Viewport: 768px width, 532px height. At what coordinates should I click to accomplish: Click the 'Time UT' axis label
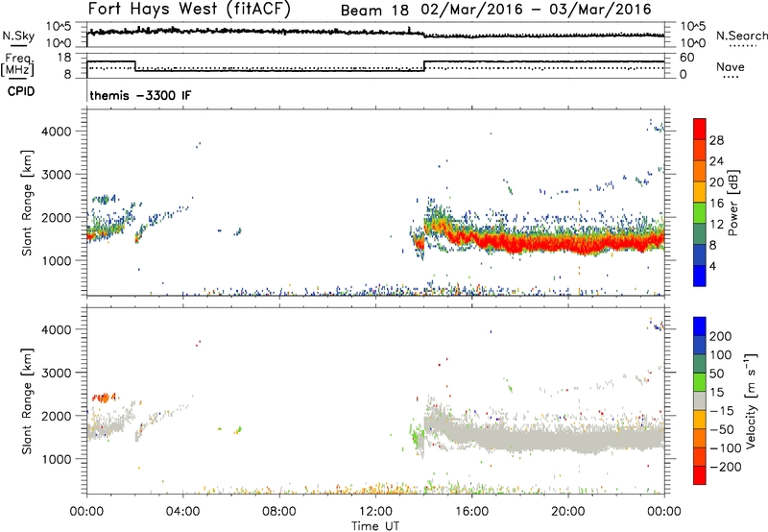tap(375, 526)
